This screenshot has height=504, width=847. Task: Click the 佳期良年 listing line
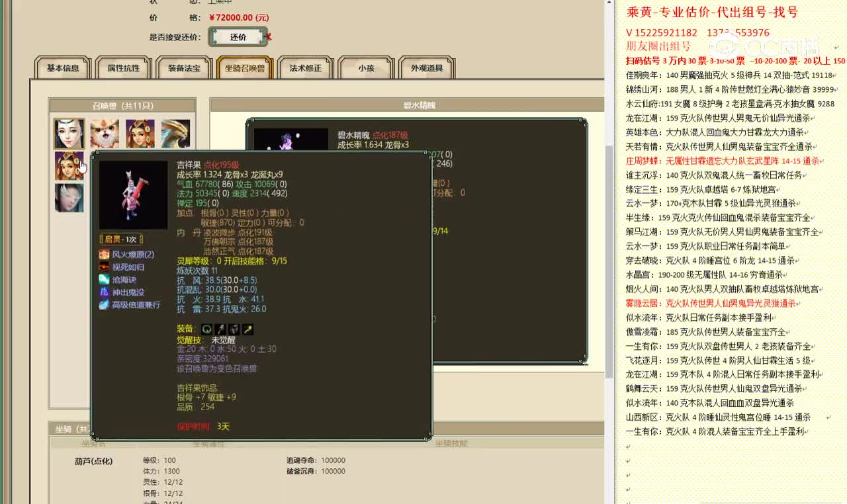(x=731, y=75)
